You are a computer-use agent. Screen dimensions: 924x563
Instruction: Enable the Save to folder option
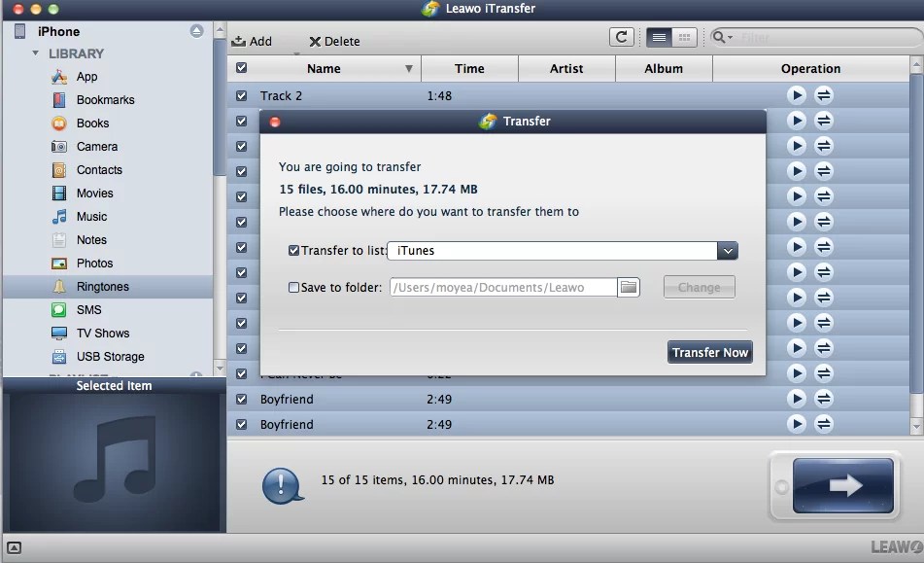click(293, 287)
